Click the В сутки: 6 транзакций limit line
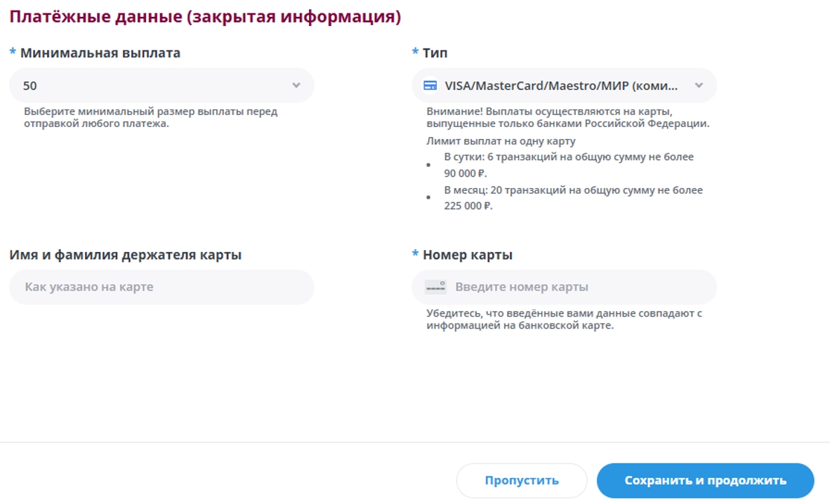The image size is (830, 504). [569, 165]
